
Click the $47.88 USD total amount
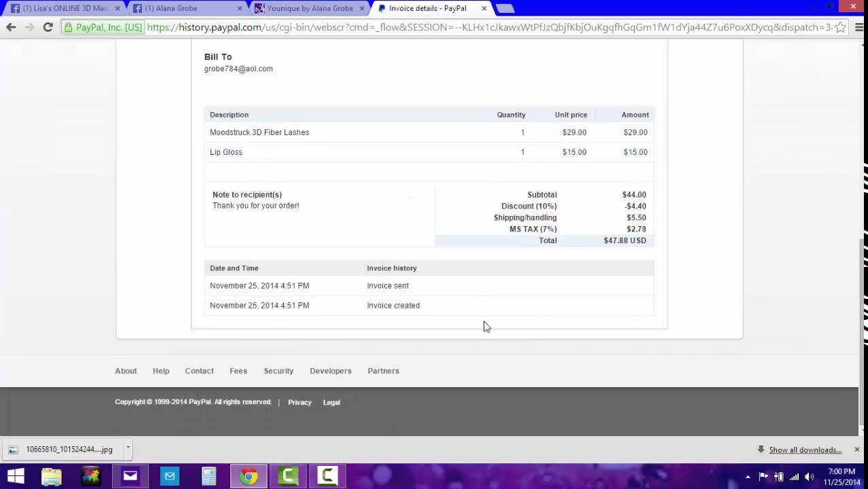coord(625,240)
